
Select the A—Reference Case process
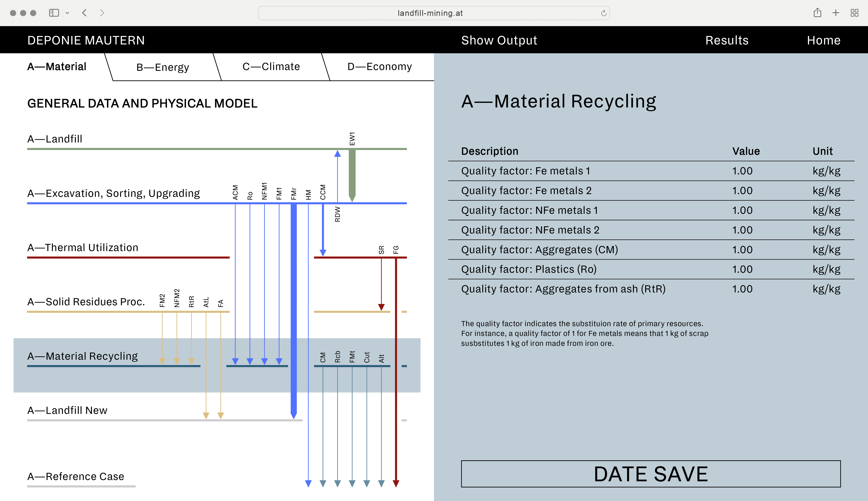point(76,476)
